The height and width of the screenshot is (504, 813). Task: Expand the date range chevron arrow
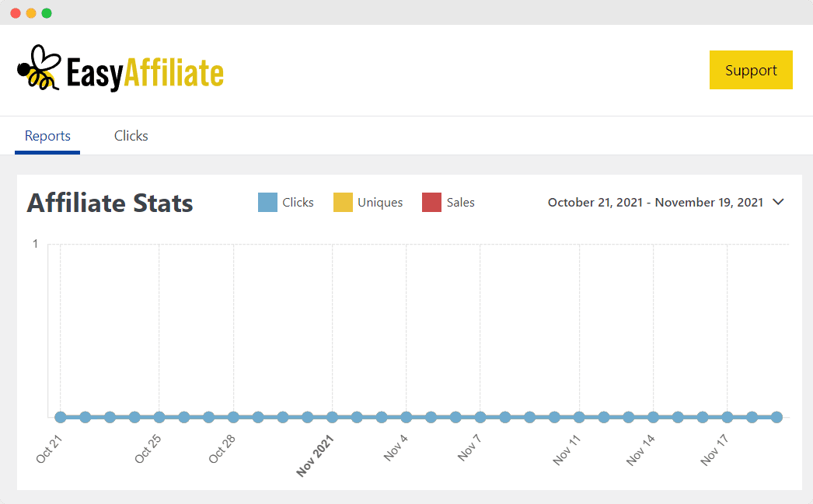(x=778, y=203)
